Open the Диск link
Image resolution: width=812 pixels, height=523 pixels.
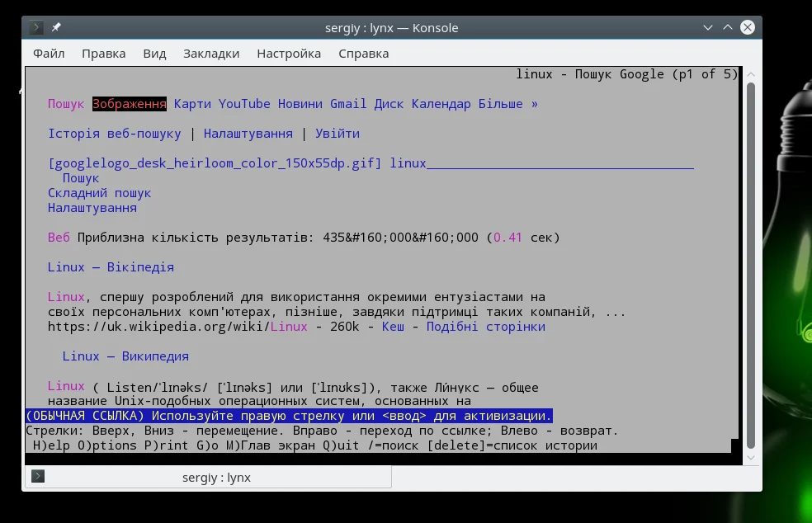click(389, 104)
